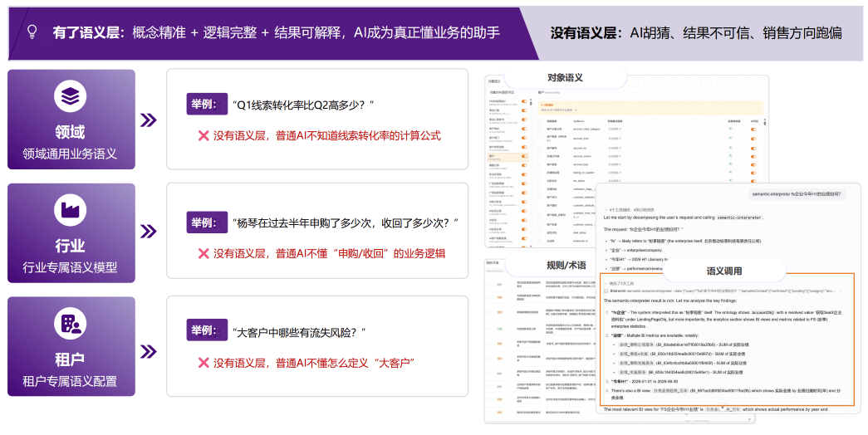868x435 pixels.
Task: Toggle the switch in the account_class_category row
Action: pyautogui.click(x=753, y=130)
